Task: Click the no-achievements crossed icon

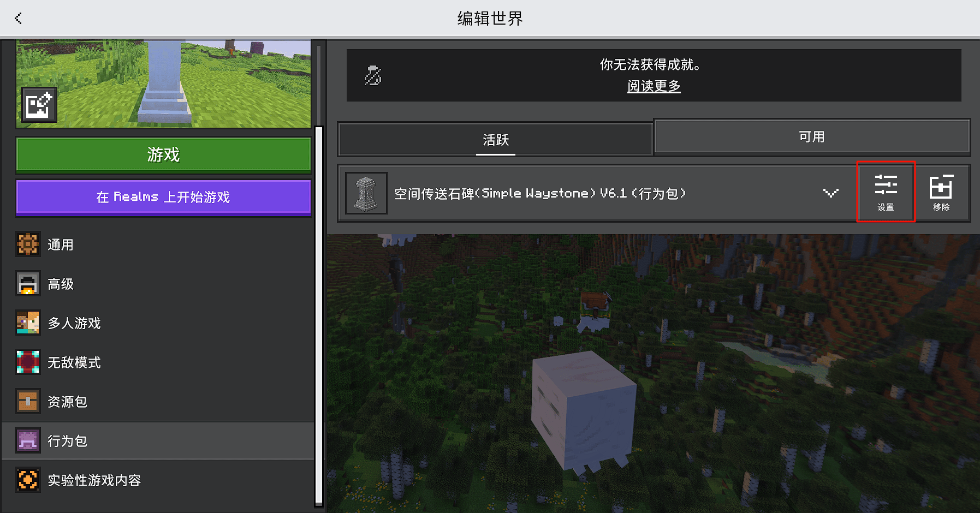Action: coord(373,75)
